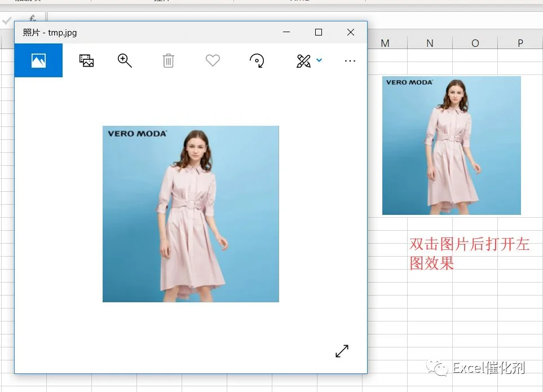Rotate the image with rotate icon
This screenshot has width=543, height=392.
pyautogui.click(x=257, y=60)
